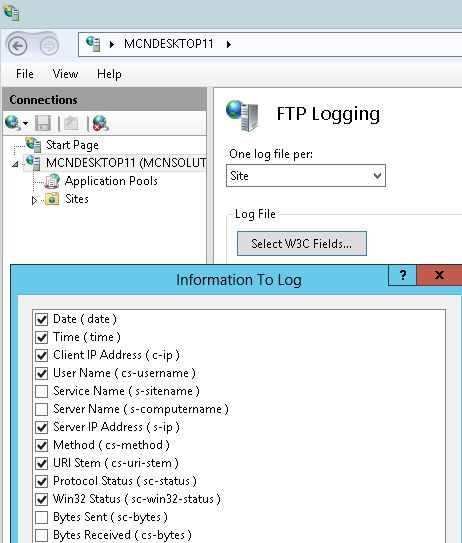This screenshot has height=543, width=462.
Task: Open the Help menu
Action: [x=109, y=74]
